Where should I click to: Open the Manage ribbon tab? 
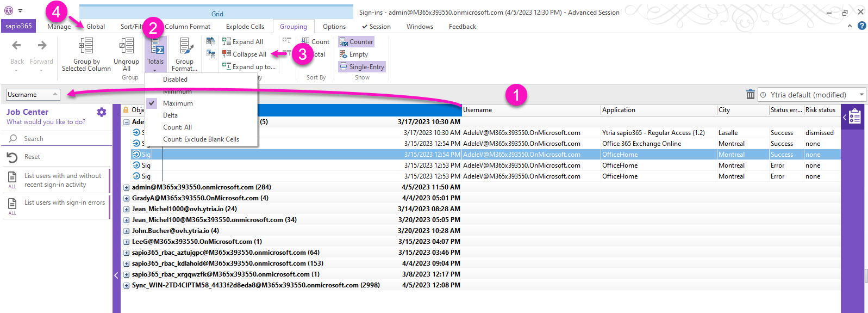tap(59, 26)
